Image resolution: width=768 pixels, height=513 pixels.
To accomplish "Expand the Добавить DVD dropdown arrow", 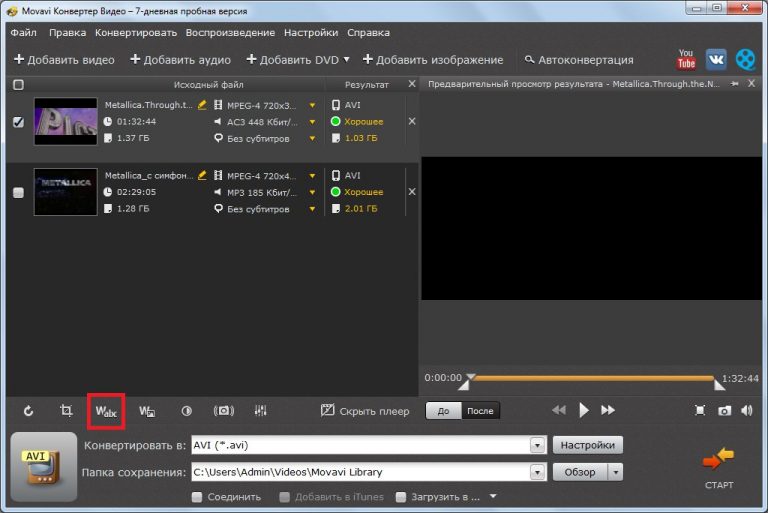I will (346, 59).
